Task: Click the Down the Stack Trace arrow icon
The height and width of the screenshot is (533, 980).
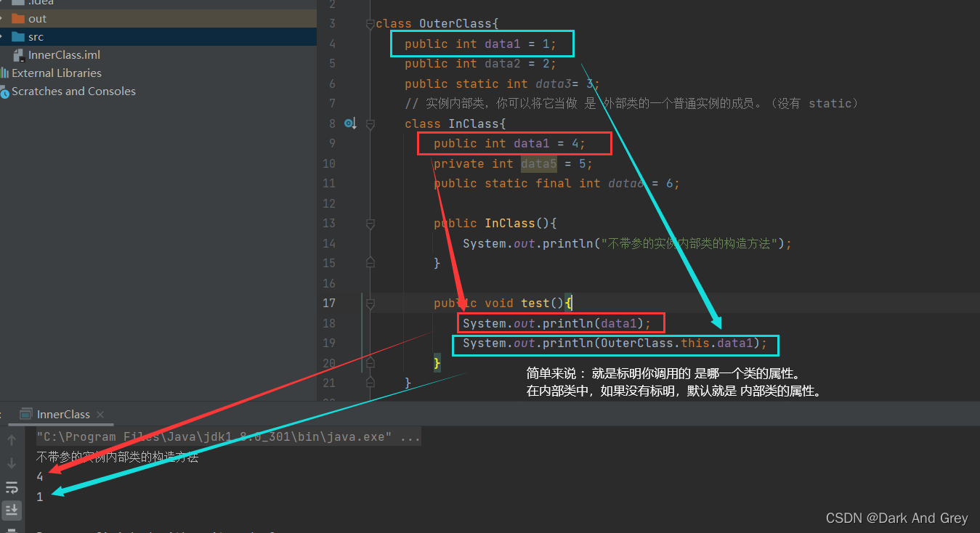Action: click(x=12, y=463)
